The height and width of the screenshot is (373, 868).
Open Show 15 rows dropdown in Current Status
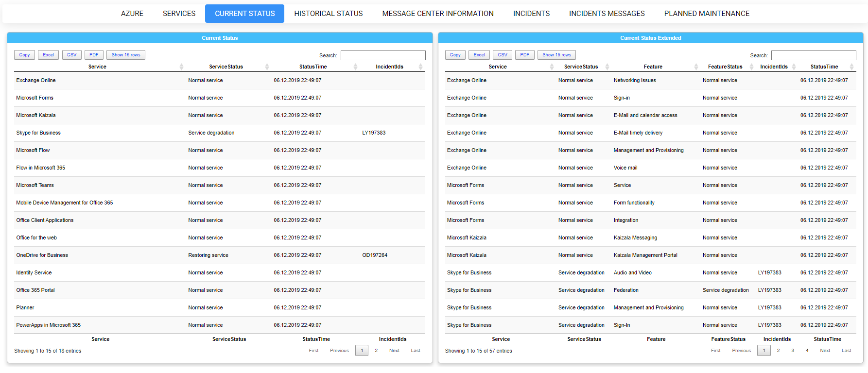126,55
